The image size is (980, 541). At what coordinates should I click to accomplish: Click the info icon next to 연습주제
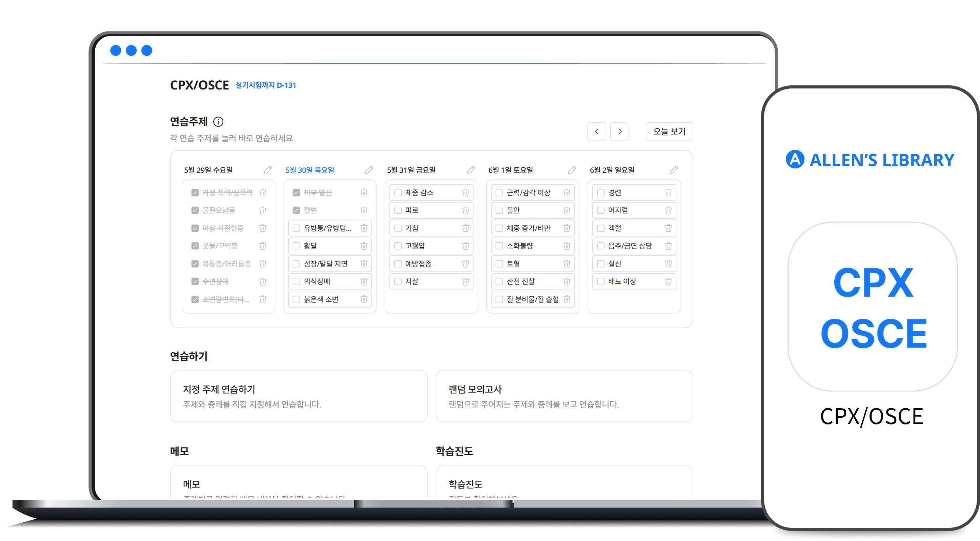click(218, 122)
